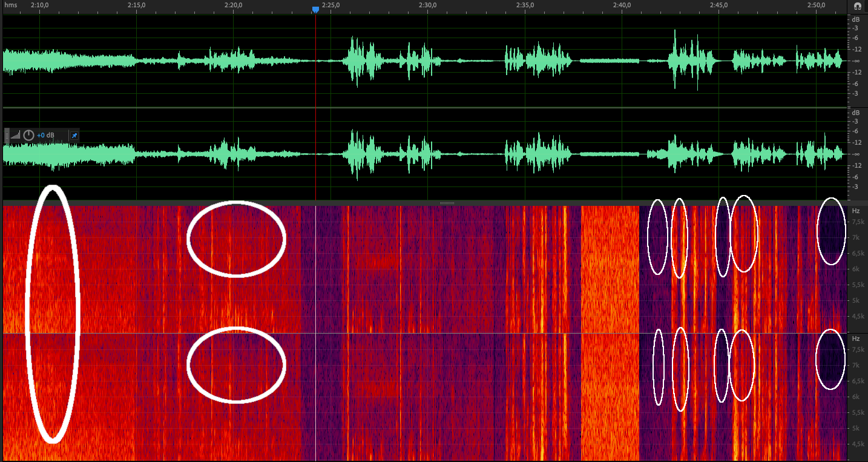This screenshot has width=868, height=462.
Task: Click the top spectral Hz scale label
Action: tap(855, 211)
